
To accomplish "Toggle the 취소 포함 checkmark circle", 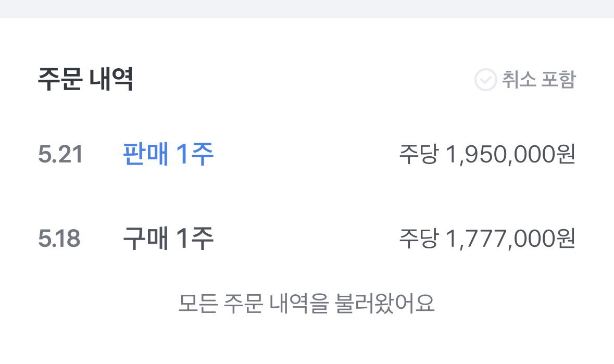I will point(485,80).
